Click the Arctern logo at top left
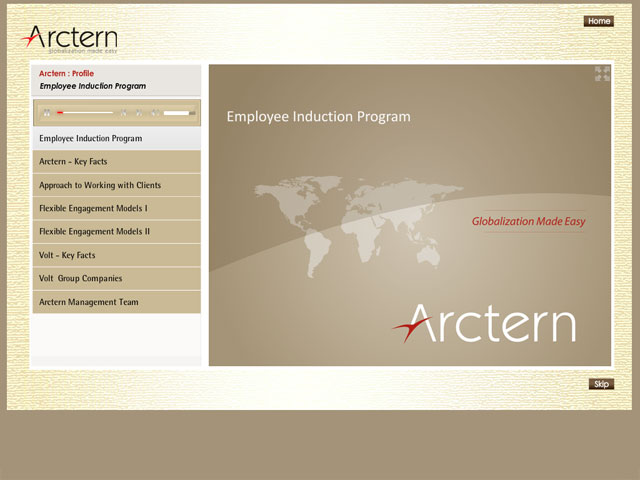This screenshot has height=480, width=640. (68, 39)
